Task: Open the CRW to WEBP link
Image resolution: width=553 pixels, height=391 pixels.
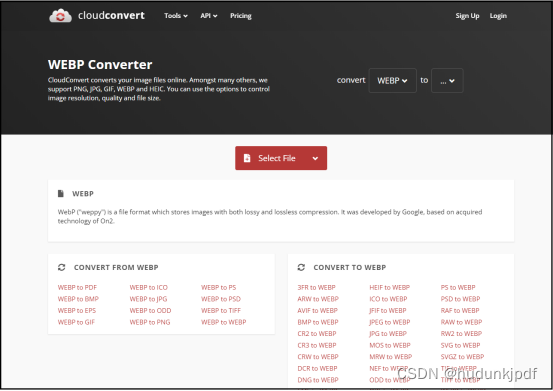Action: [318, 357]
